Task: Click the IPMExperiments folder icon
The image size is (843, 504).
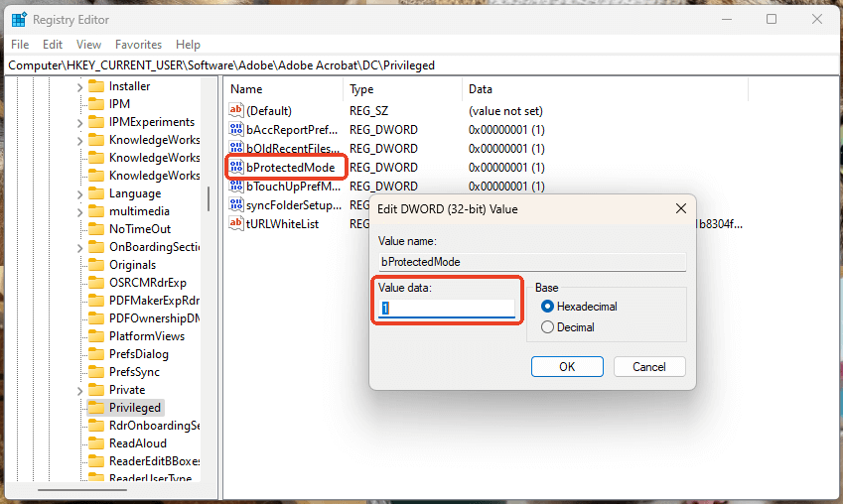Action: click(x=96, y=122)
